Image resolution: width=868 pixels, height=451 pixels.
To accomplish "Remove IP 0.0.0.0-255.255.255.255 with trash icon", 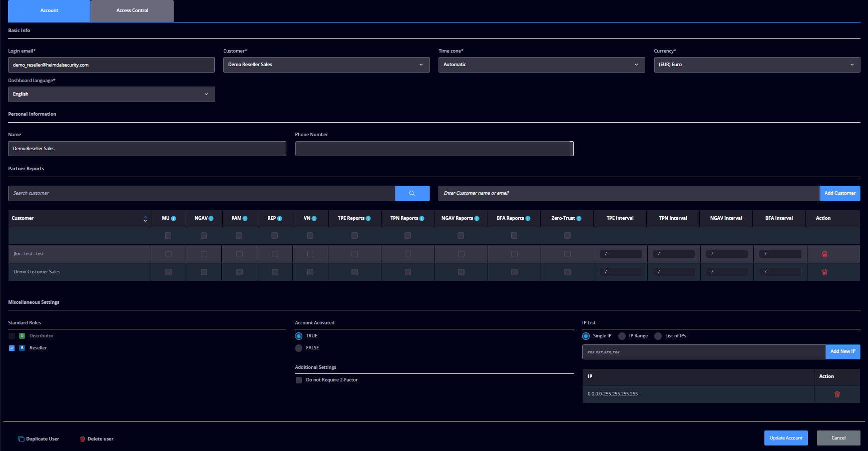I will (x=837, y=394).
